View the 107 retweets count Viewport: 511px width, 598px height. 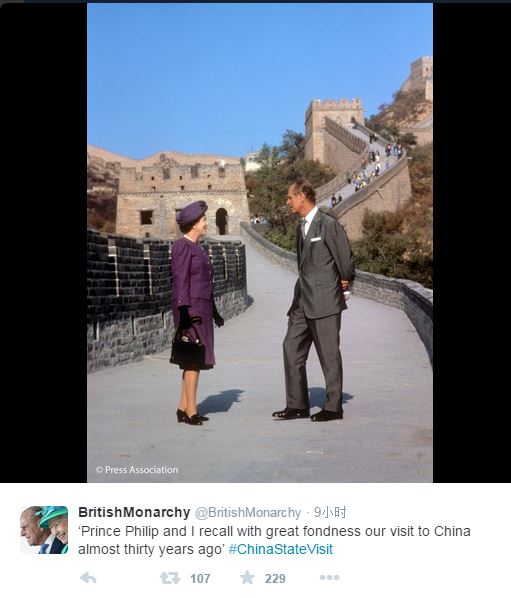tap(200, 579)
